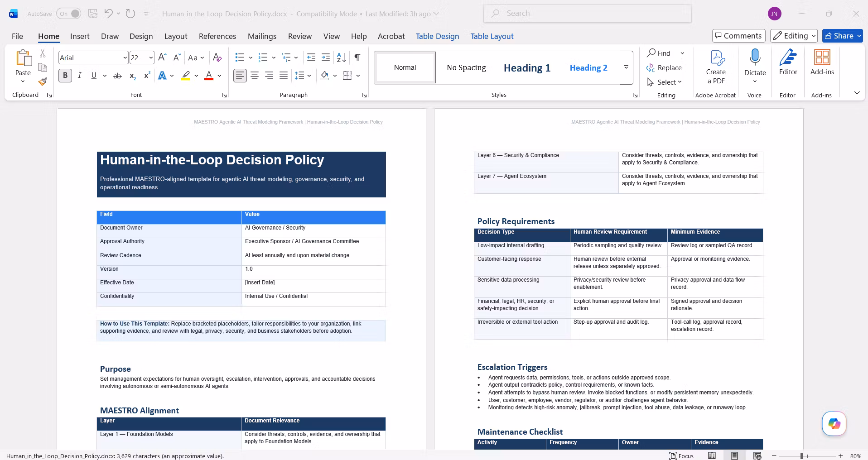Click the Search box in title bar
This screenshot has height=460, width=868.
pyautogui.click(x=588, y=14)
